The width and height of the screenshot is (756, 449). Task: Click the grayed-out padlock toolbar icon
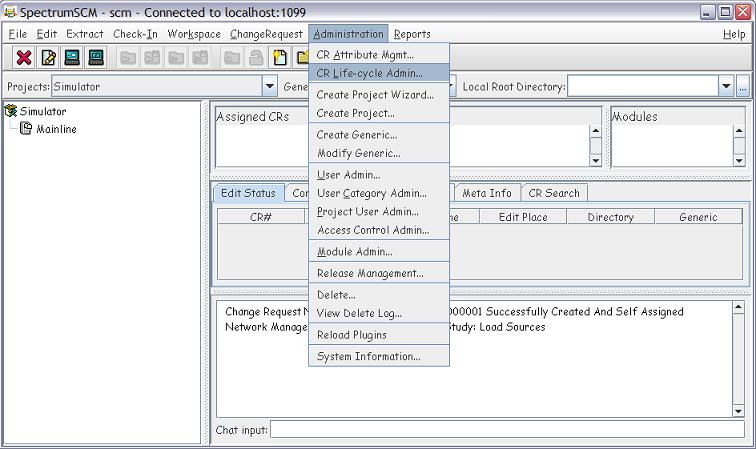point(256,58)
